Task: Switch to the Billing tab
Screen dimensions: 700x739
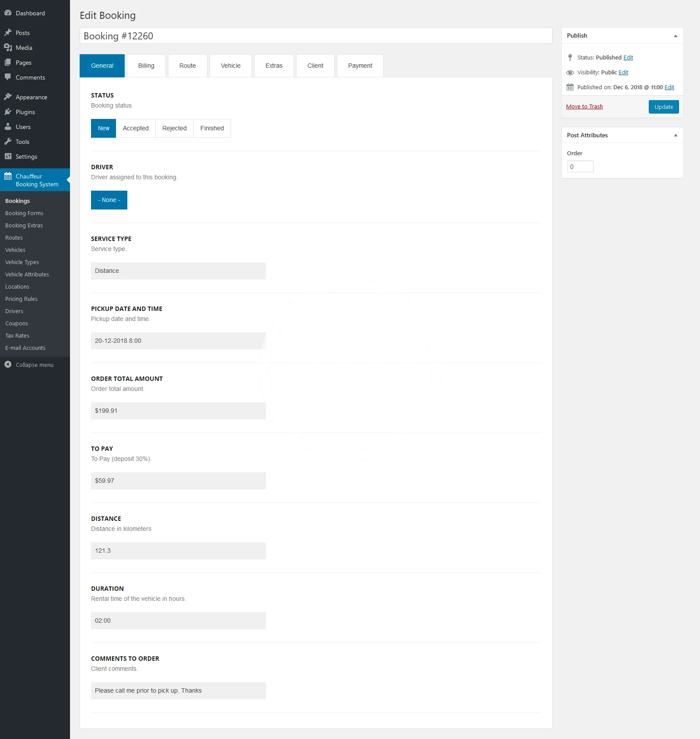Action: pyautogui.click(x=146, y=66)
